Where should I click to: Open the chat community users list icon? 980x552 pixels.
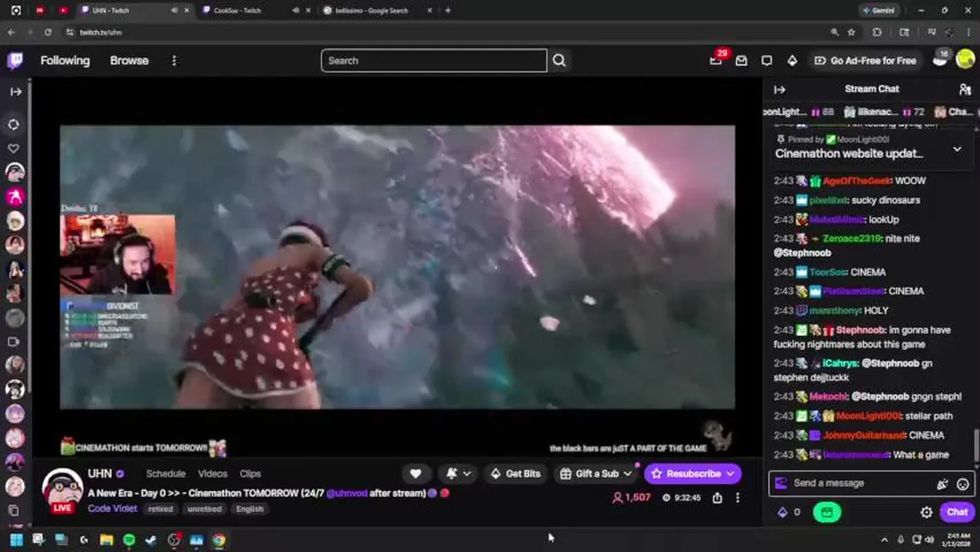click(x=965, y=90)
